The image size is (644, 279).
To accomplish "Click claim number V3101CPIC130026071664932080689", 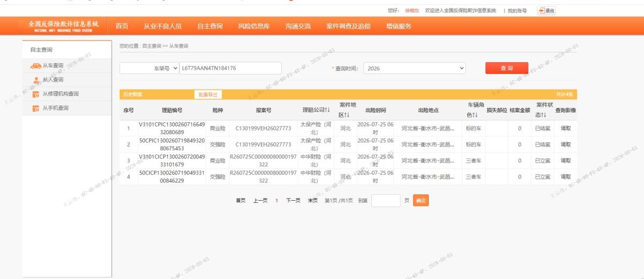I will [x=172, y=128].
